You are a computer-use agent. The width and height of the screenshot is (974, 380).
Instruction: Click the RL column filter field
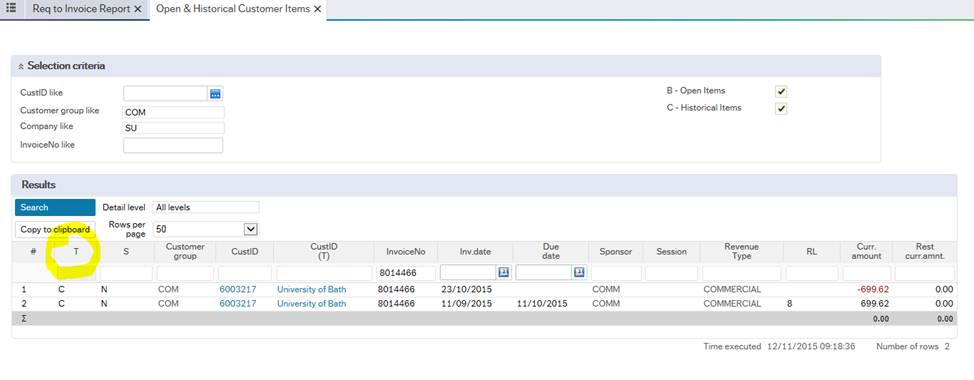click(x=811, y=273)
